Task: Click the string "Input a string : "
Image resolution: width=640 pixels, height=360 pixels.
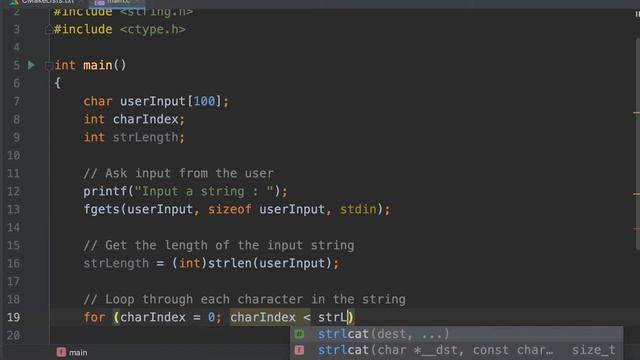Action: (x=204, y=191)
